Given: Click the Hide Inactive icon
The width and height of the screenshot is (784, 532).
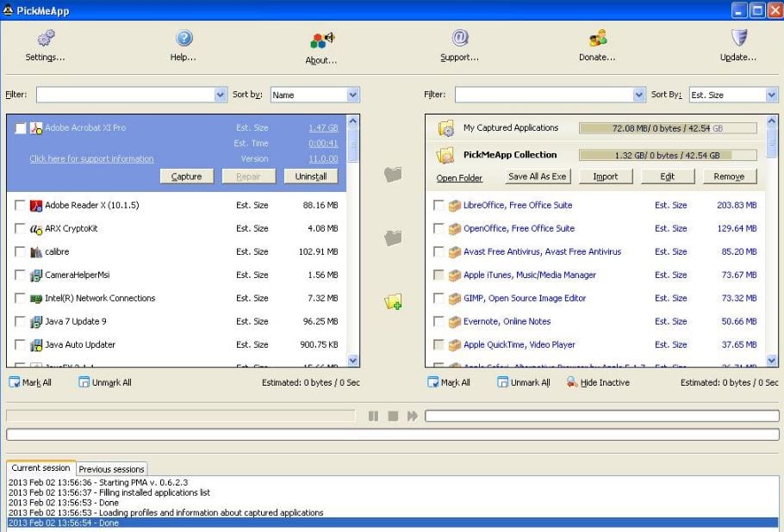Looking at the screenshot, I should 572,382.
